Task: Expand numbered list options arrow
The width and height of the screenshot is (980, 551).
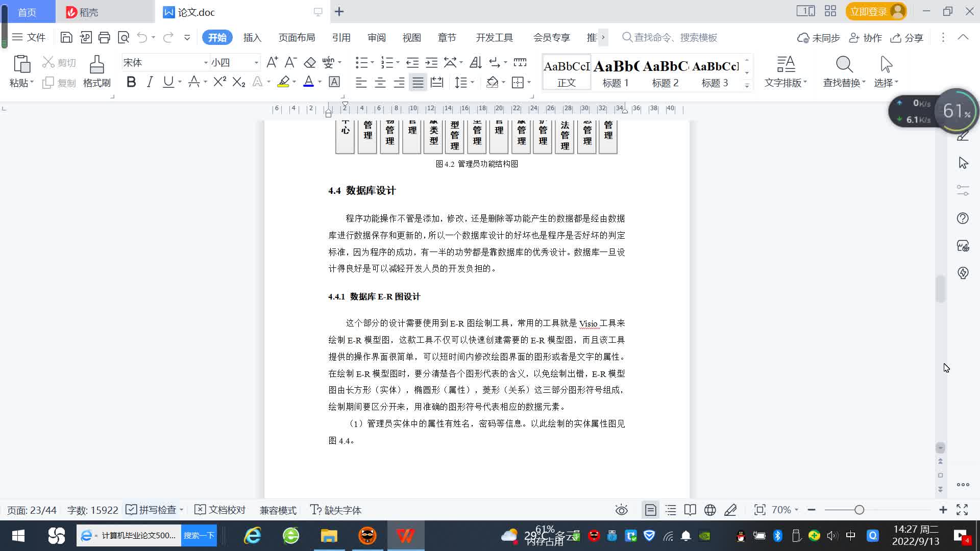Action: click(x=398, y=63)
